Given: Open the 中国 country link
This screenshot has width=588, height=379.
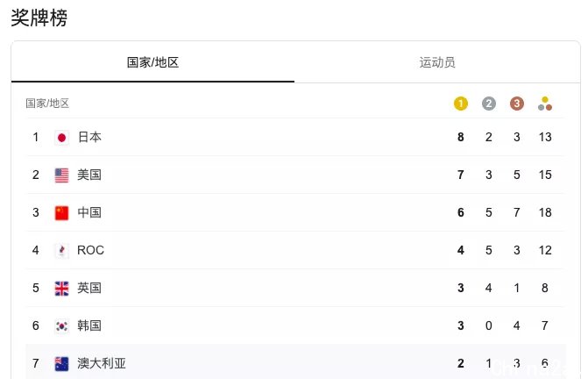Looking at the screenshot, I should tap(89, 212).
